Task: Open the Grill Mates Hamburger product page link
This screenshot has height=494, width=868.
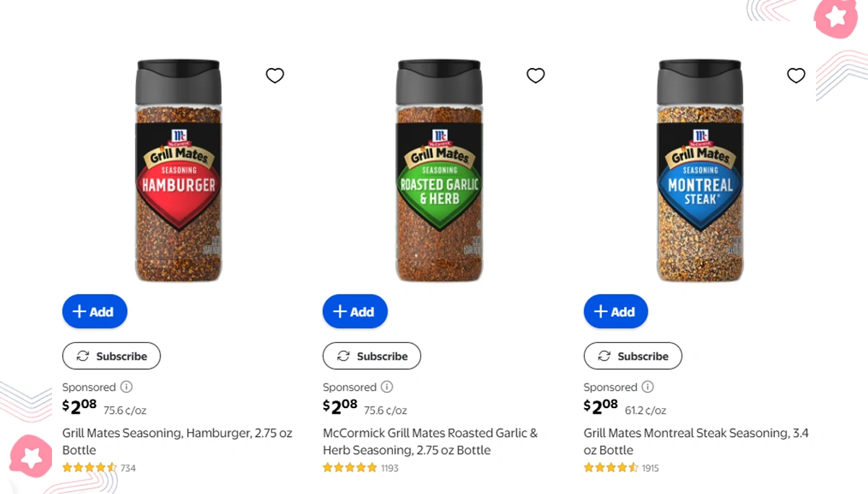Action: tap(178, 441)
